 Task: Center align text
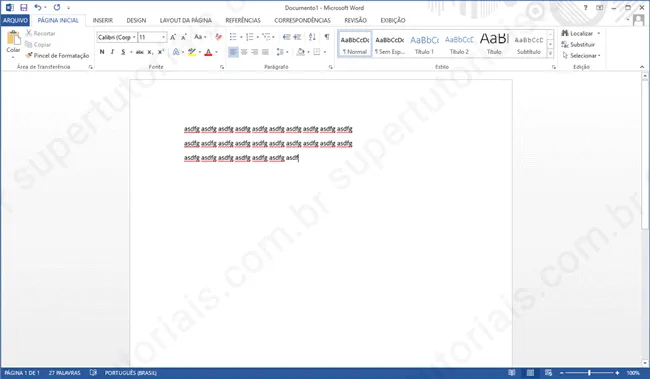tap(244, 52)
